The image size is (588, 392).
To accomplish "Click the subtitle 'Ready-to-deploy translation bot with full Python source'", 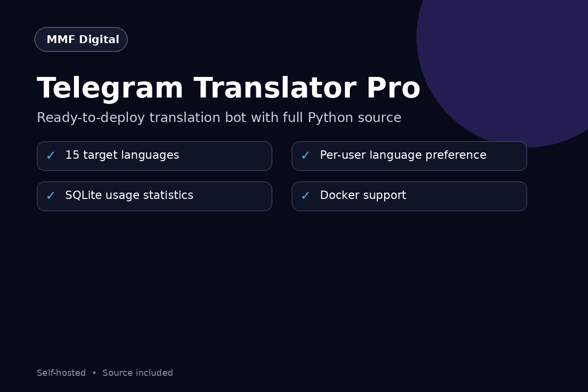I will [219, 118].
